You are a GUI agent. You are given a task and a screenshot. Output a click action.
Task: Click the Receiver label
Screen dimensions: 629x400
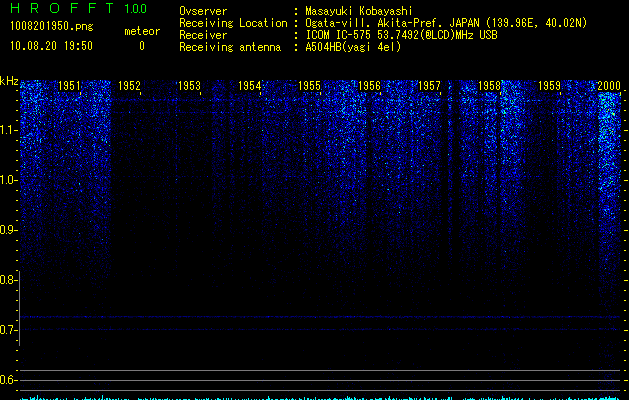(203, 35)
